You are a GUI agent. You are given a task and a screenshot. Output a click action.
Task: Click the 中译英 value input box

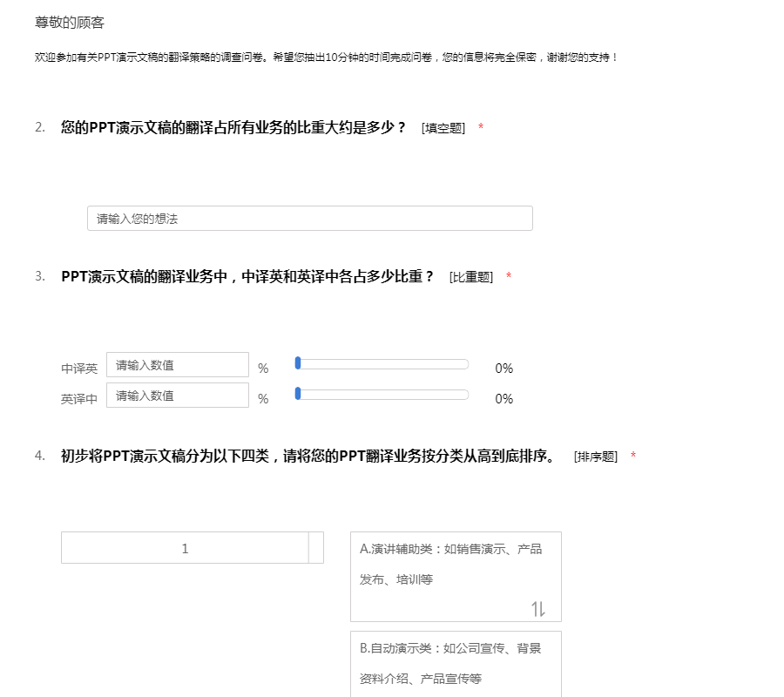coord(178,365)
